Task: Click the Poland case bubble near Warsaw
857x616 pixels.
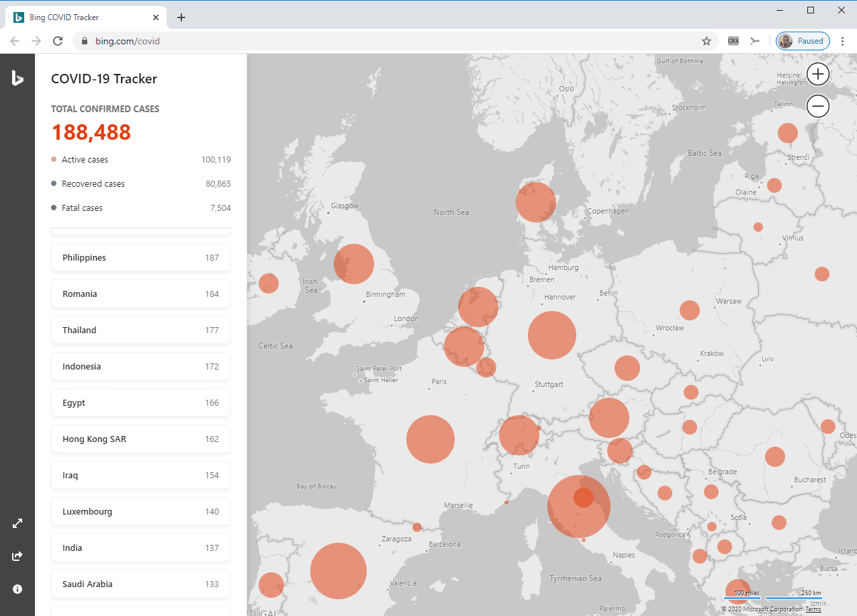Action: (x=690, y=310)
